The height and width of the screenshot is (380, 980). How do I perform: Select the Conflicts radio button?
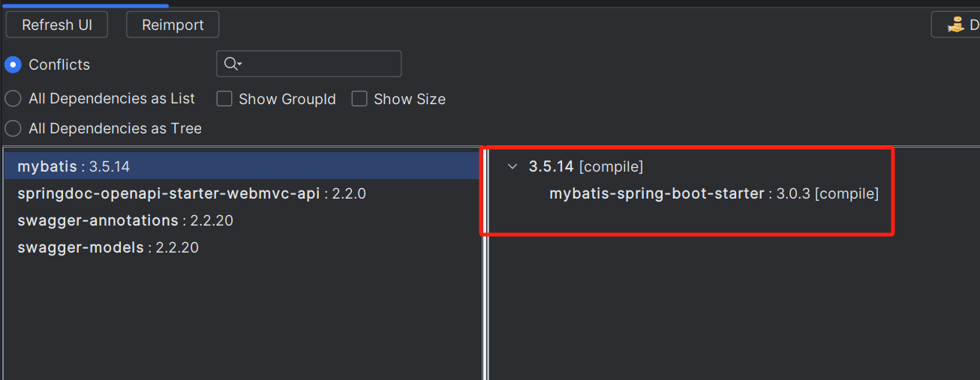[x=13, y=64]
